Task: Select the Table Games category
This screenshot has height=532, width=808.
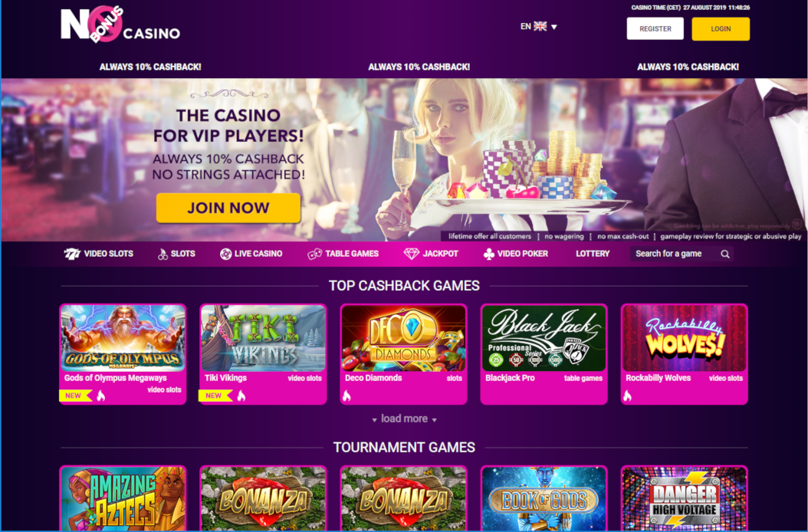Action: 343,254
